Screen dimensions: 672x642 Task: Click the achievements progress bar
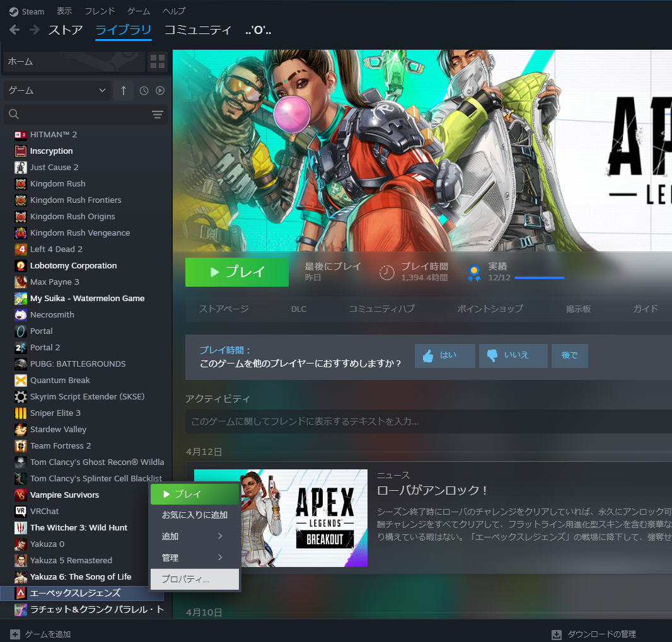click(x=539, y=278)
